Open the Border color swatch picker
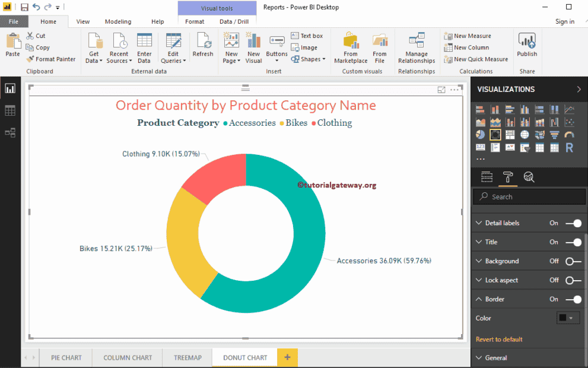Viewport: 588px width, 368px height. [566, 318]
